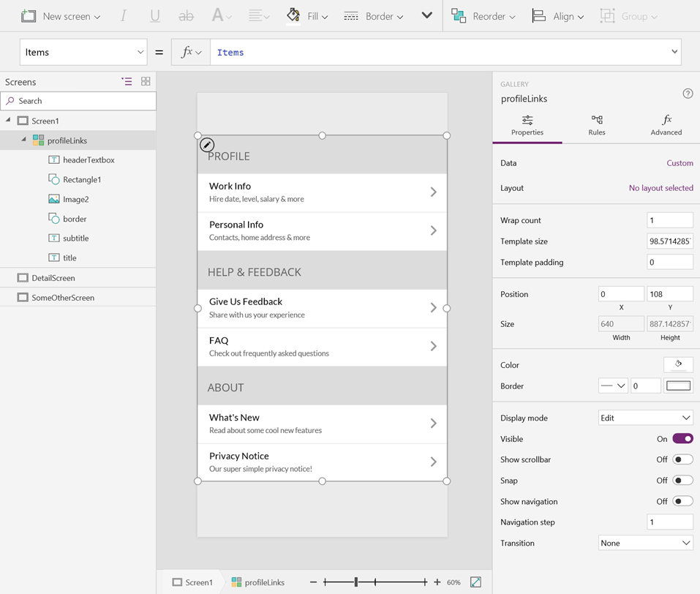Click the italic formatting icon
This screenshot has height=594, width=700.
click(124, 16)
